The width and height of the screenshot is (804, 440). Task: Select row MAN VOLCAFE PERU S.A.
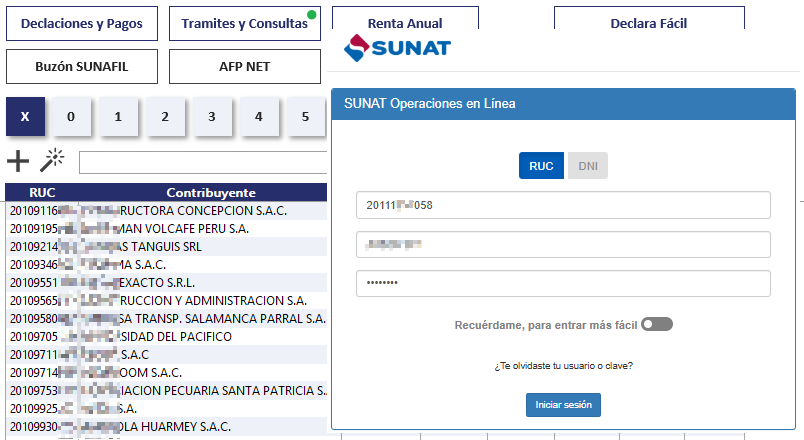[x=166, y=228]
